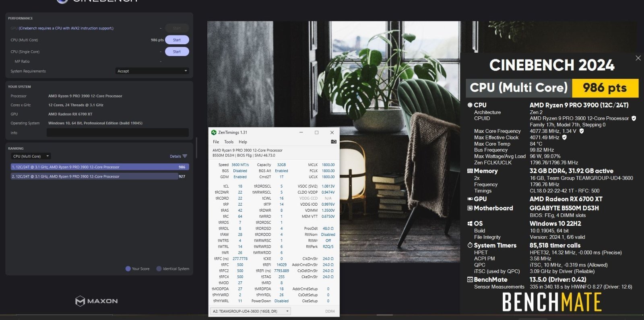Click the shield beside Max Core Frequency

point(582,131)
